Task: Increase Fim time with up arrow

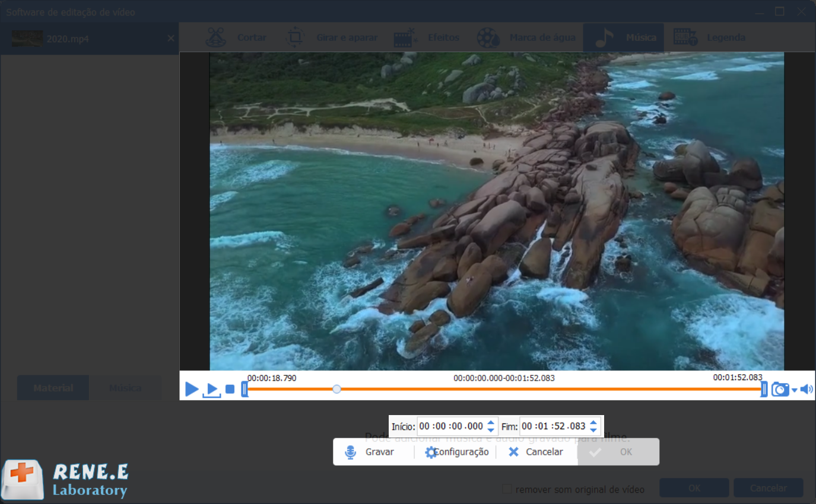Action: pyautogui.click(x=593, y=423)
